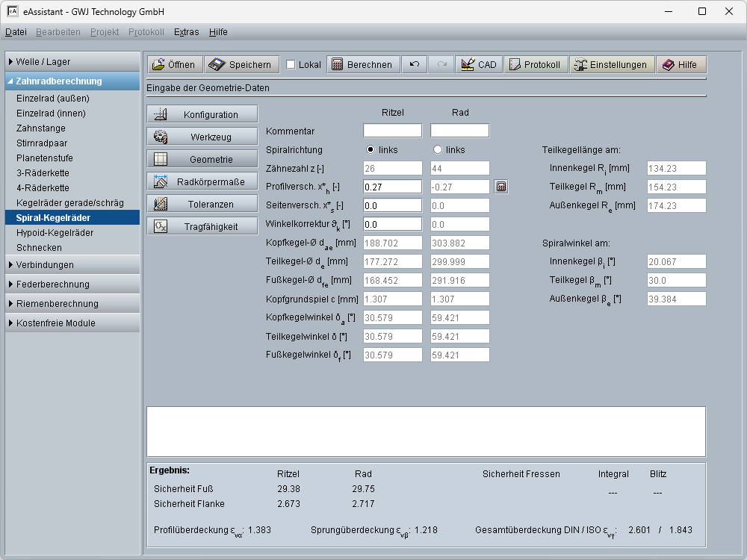Click the Ritzel Kommentar input field

click(393, 131)
